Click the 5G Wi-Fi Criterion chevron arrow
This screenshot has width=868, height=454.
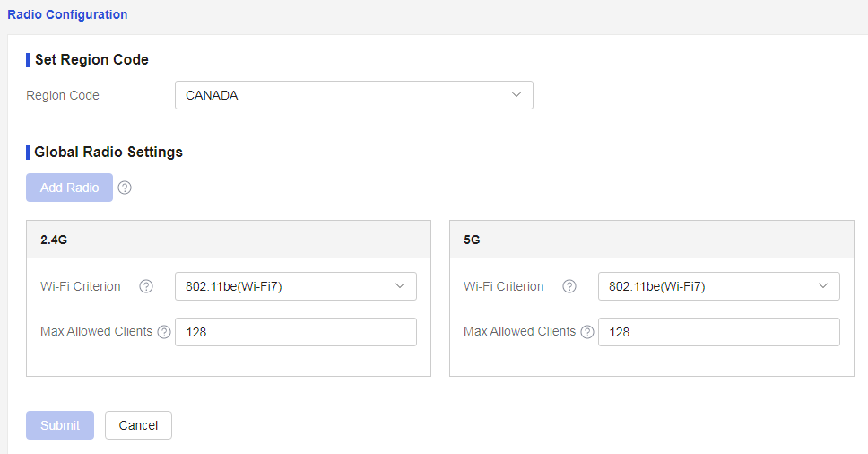click(823, 285)
